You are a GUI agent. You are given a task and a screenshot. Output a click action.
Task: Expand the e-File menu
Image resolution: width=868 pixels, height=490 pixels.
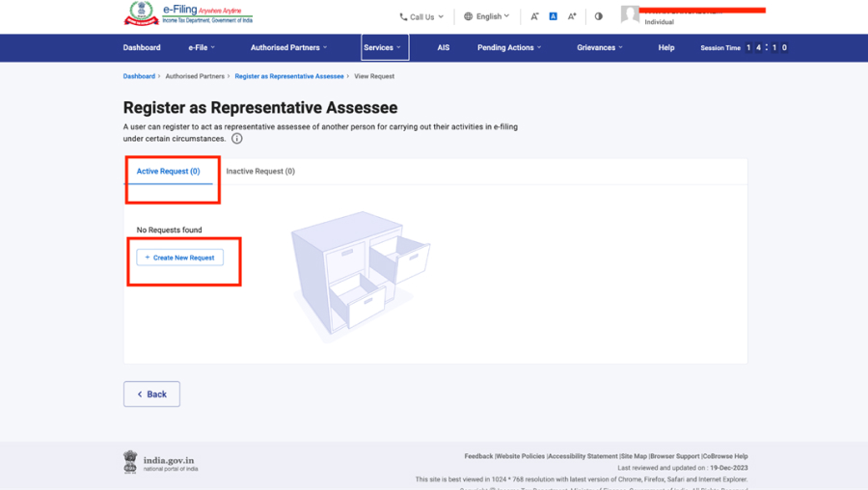(x=202, y=47)
